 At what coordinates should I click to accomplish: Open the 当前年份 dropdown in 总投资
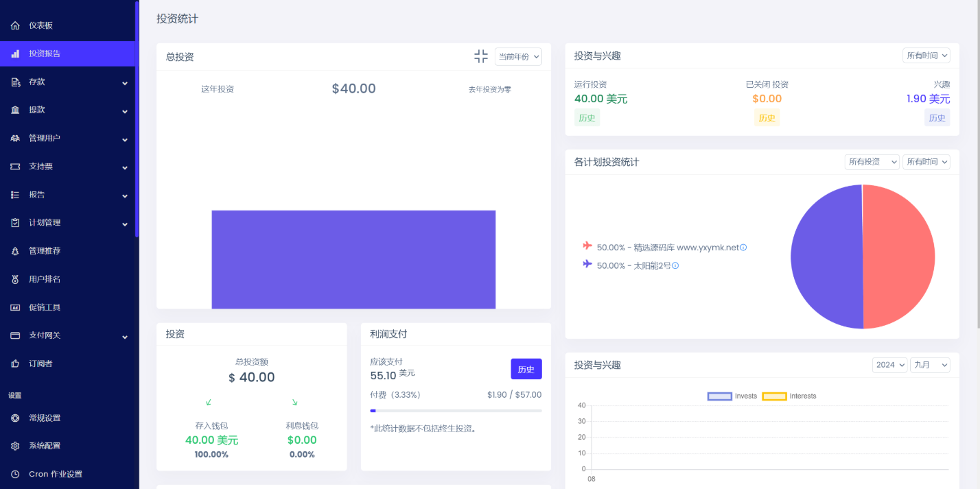coord(518,56)
